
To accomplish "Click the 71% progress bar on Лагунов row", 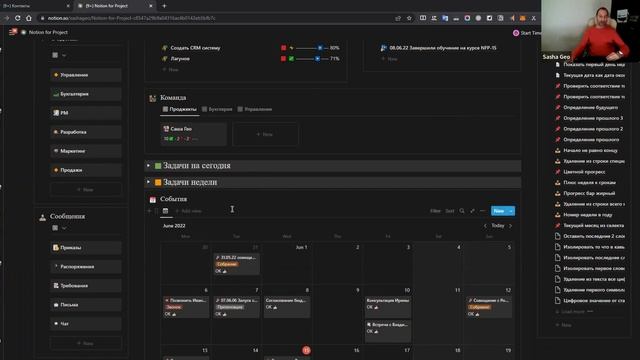I will (x=312, y=59).
